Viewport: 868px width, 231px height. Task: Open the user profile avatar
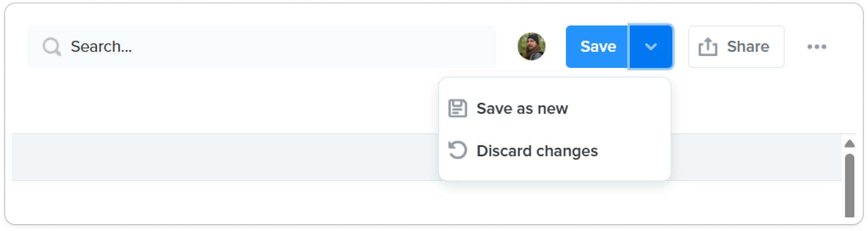[531, 46]
